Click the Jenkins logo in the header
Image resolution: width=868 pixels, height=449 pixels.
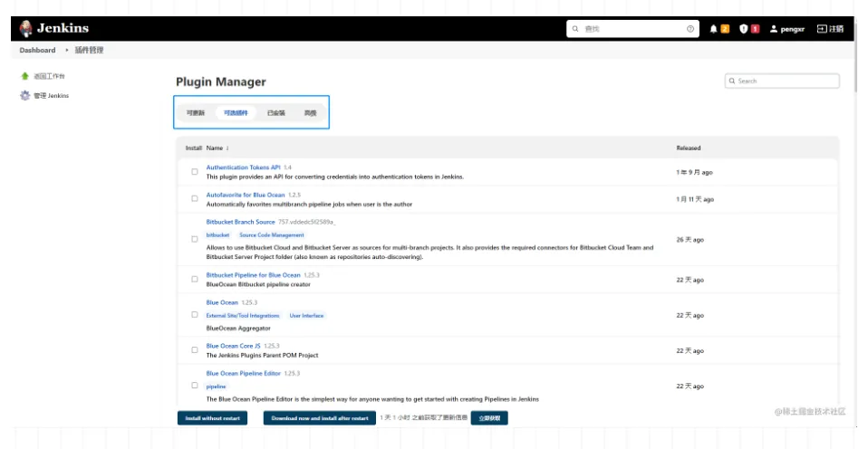pyautogui.click(x=54, y=28)
